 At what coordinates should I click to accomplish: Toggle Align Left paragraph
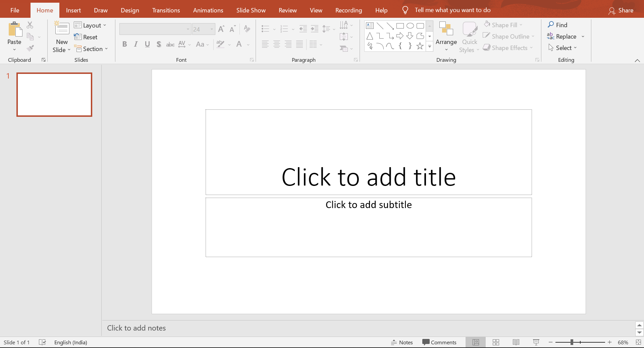tap(265, 44)
